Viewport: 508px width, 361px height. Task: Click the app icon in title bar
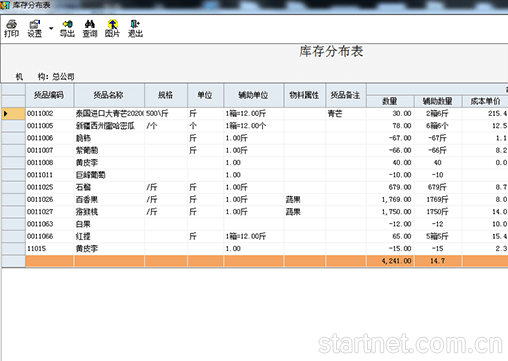pyautogui.click(x=5, y=5)
